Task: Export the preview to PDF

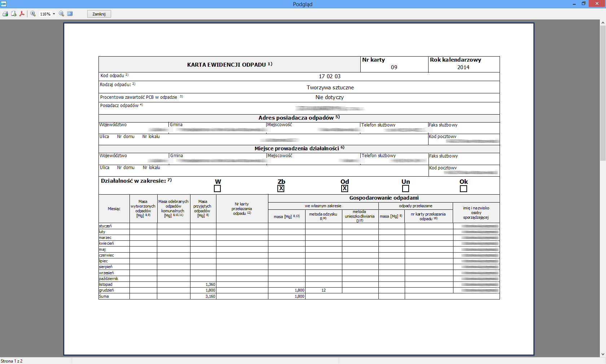Action: pos(22,14)
